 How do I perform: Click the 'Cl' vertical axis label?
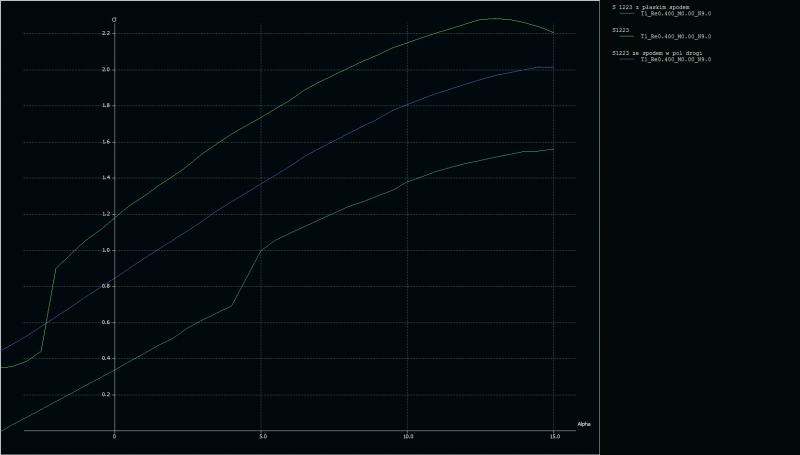pyautogui.click(x=114, y=19)
